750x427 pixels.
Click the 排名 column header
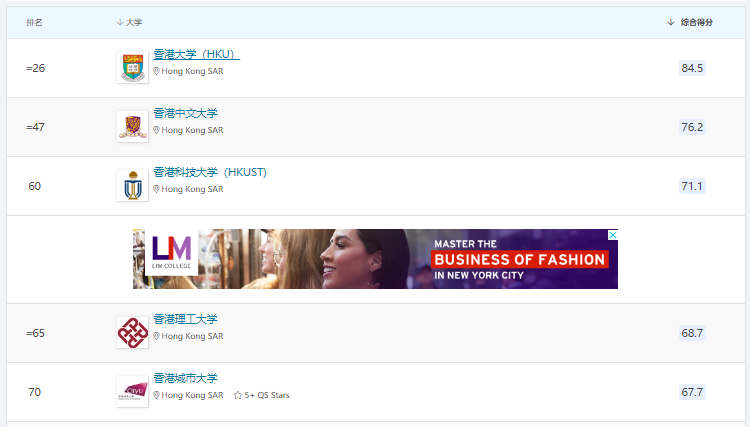click(x=34, y=22)
